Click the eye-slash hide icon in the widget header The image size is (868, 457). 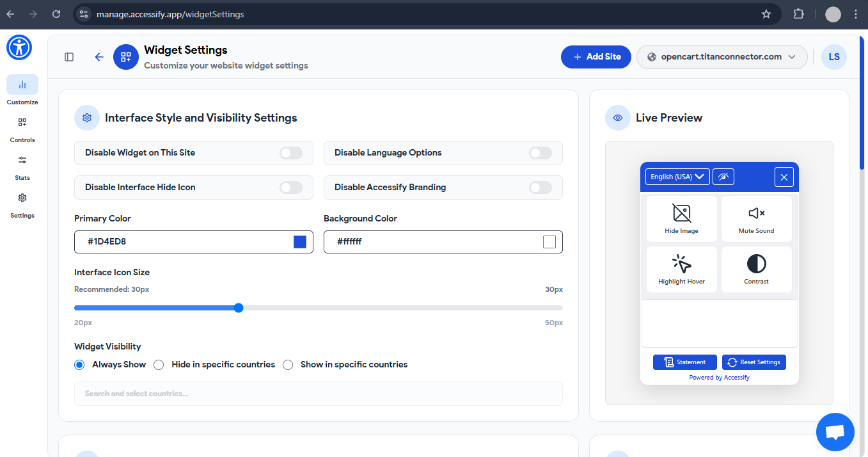(x=723, y=176)
